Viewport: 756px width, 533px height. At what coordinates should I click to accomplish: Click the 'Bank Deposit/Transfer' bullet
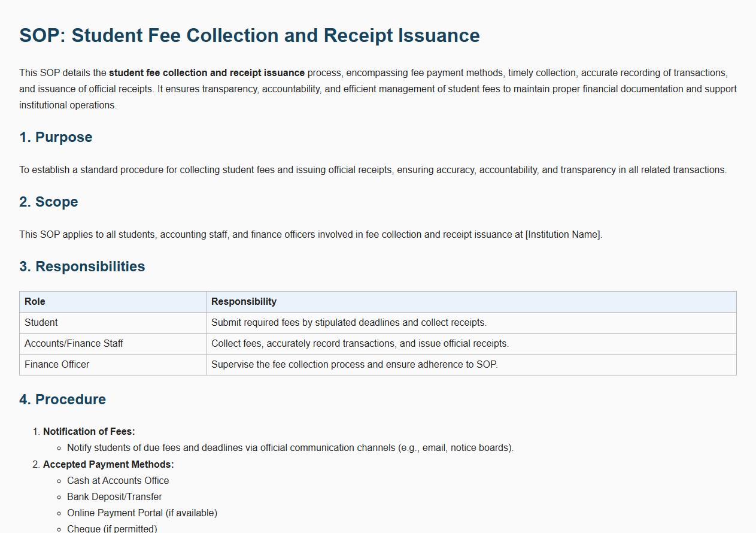tap(114, 497)
